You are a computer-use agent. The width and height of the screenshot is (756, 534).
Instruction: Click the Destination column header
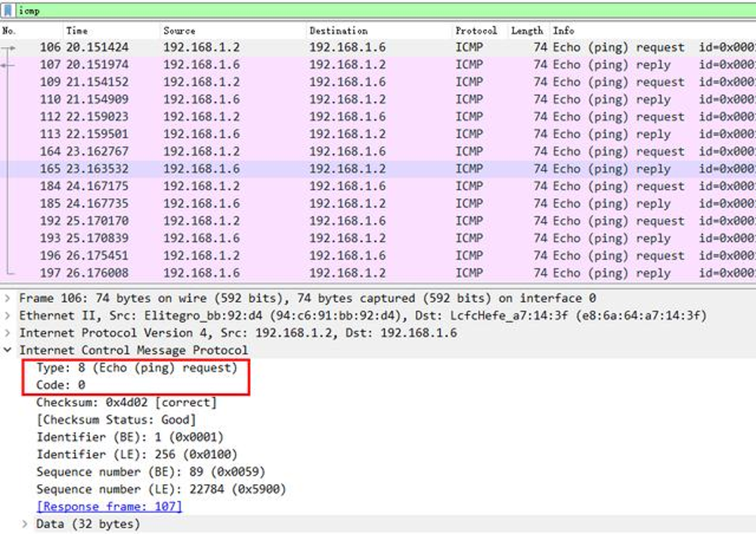click(338, 31)
